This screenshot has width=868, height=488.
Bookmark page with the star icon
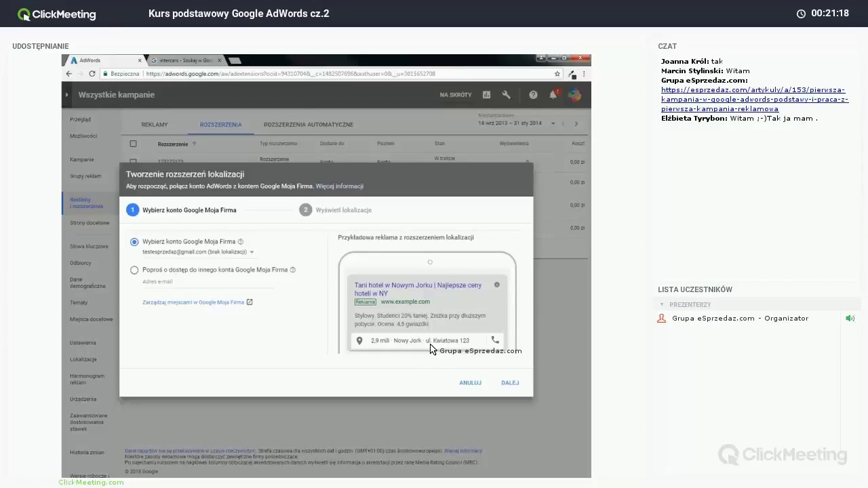557,74
